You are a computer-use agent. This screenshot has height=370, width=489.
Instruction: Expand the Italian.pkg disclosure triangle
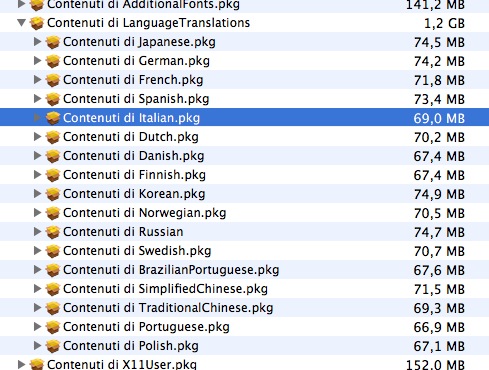click(38, 118)
